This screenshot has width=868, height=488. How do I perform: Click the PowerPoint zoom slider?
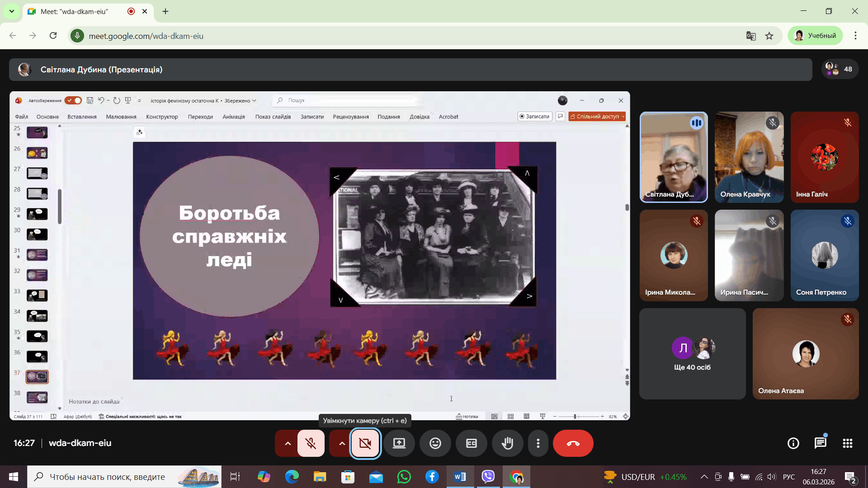point(575,417)
